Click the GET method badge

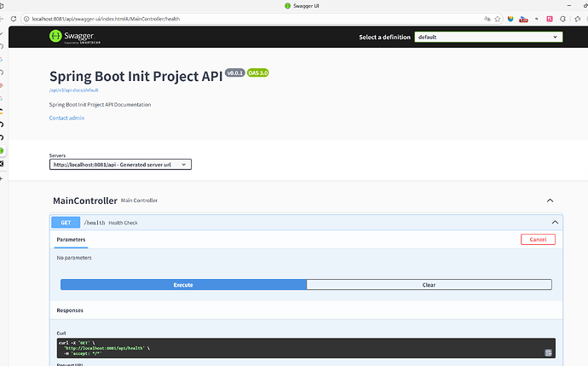pyautogui.click(x=66, y=223)
